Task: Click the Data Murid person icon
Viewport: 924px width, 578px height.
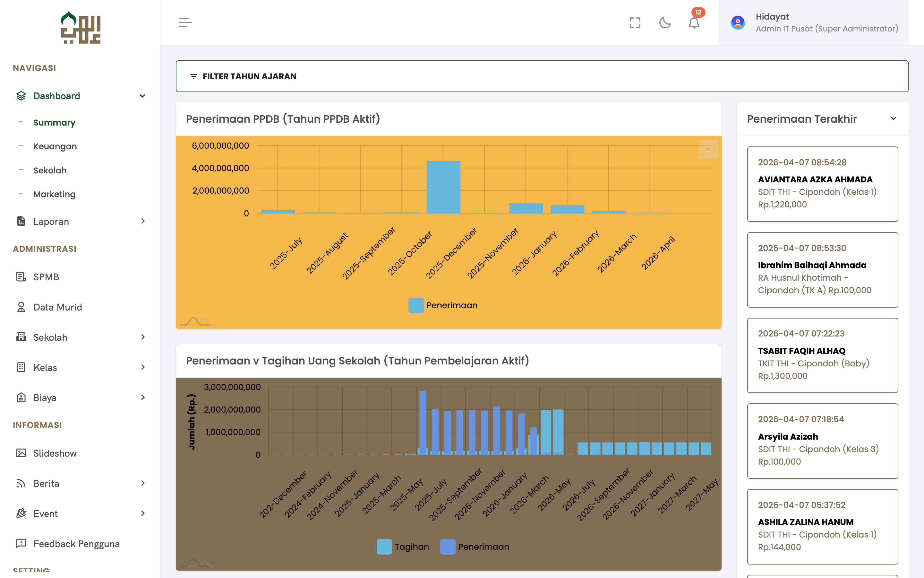Action: click(x=21, y=307)
